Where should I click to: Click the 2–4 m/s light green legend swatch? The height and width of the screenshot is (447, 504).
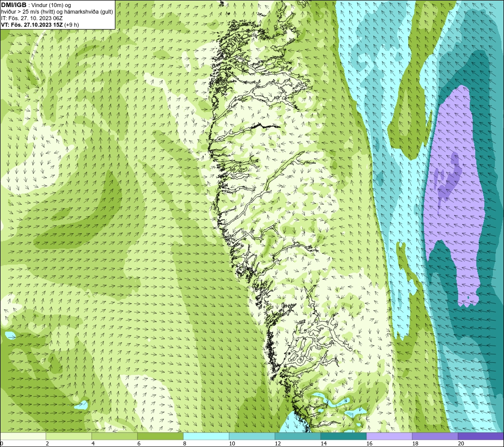click(x=69, y=436)
